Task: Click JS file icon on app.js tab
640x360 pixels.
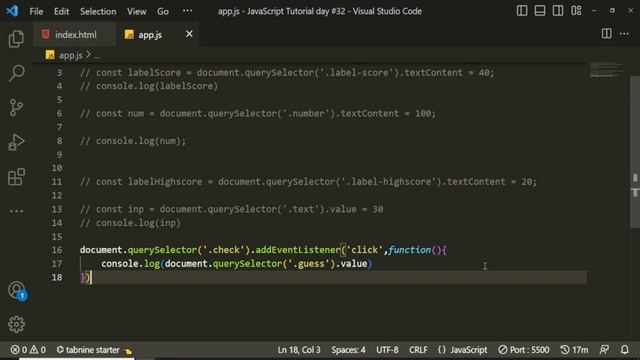Action: [x=129, y=34]
